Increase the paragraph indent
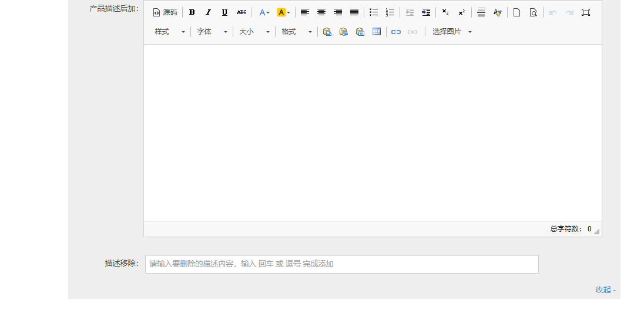Screen dimensions: 644x310 (426, 12)
